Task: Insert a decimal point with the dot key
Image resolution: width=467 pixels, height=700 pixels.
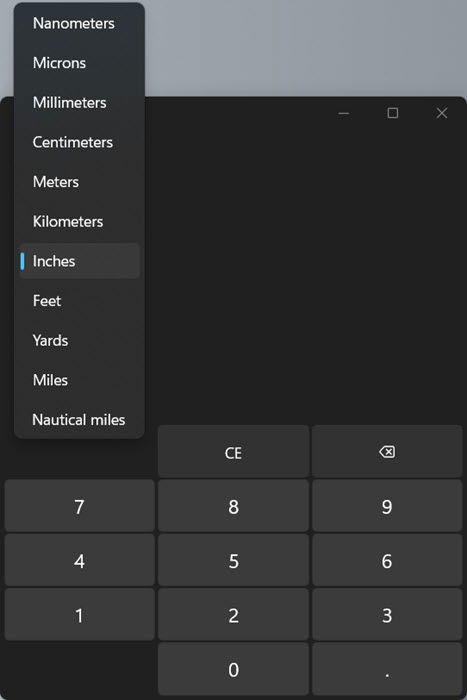Action: tap(387, 669)
